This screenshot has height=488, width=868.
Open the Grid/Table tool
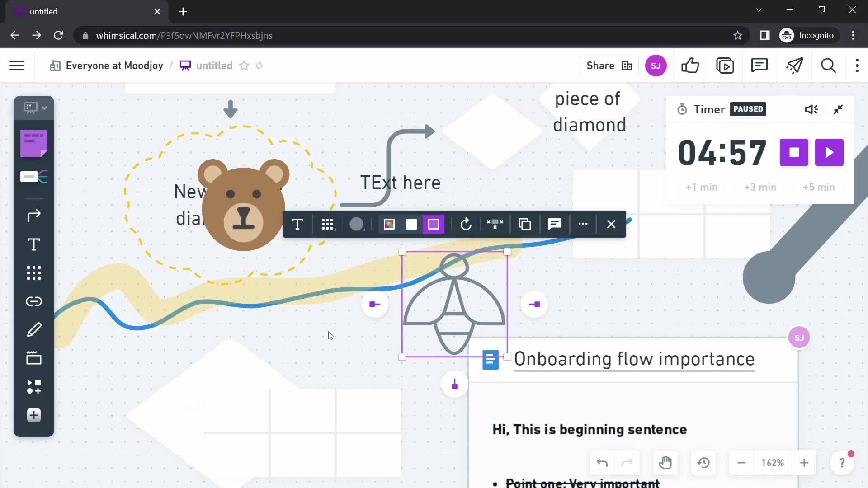click(x=34, y=273)
